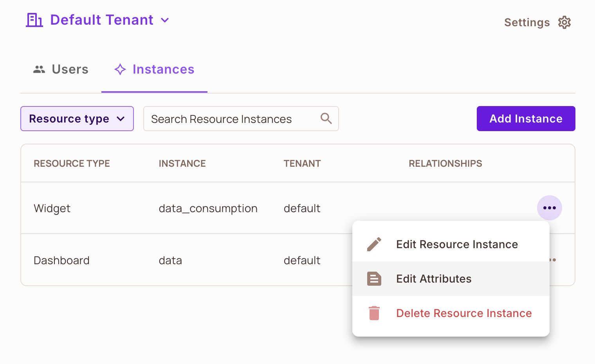Choose Edit Attributes from the menu

(x=434, y=279)
